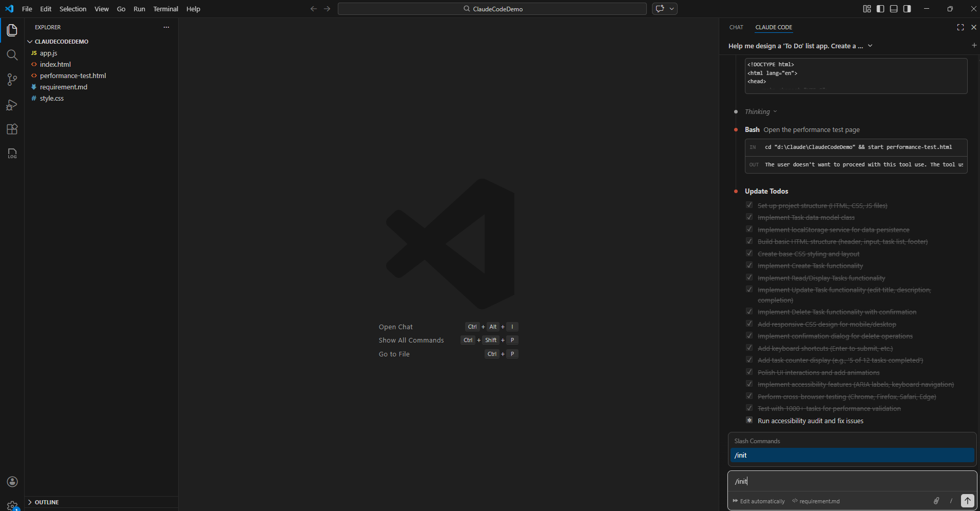Uncheck the 'Set up project structure' todo item
980x511 pixels.
click(x=749, y=204)
